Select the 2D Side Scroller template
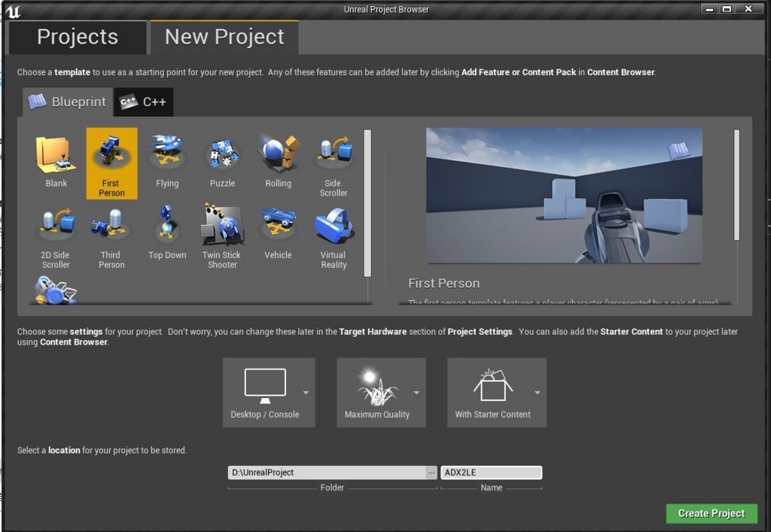Screen dimensions: 771x532 click(56, 239)
